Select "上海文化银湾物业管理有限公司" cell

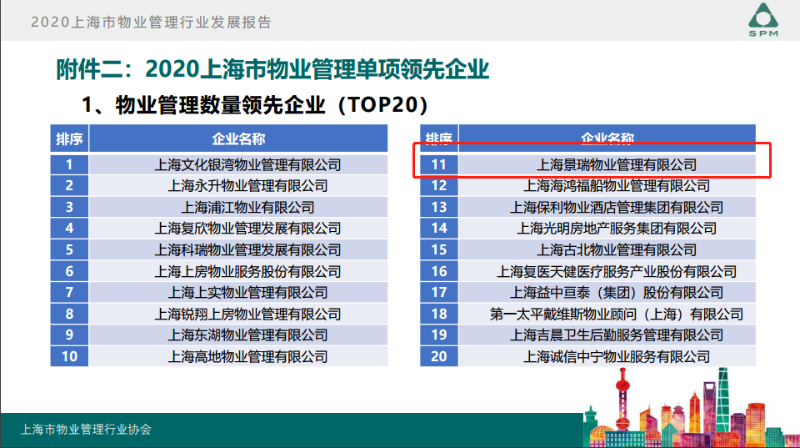238,165
